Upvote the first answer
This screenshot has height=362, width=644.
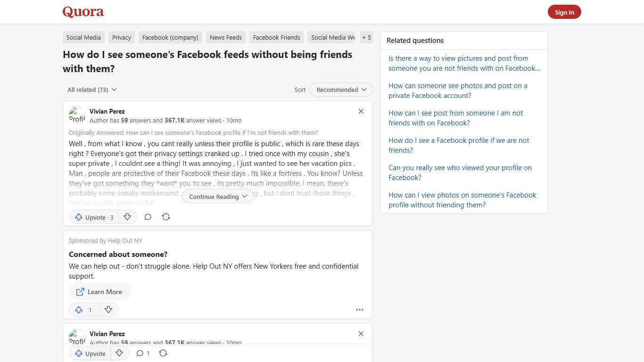tap(93, 217)
